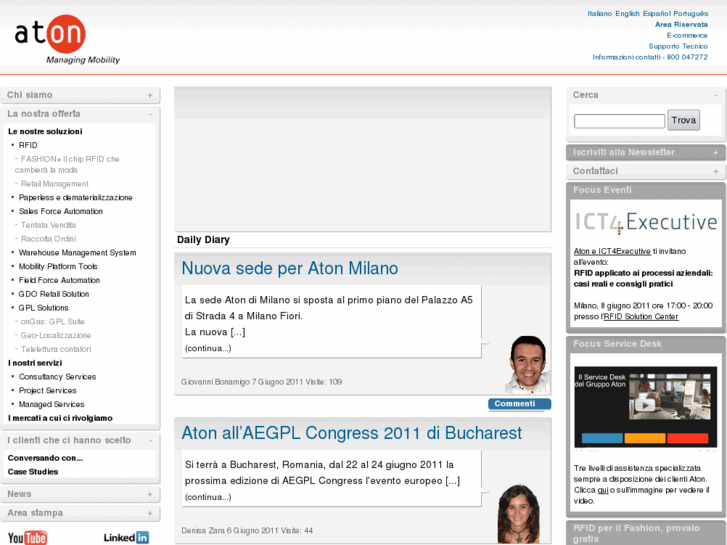Click I nostri servizi heading

click(35, 363)
